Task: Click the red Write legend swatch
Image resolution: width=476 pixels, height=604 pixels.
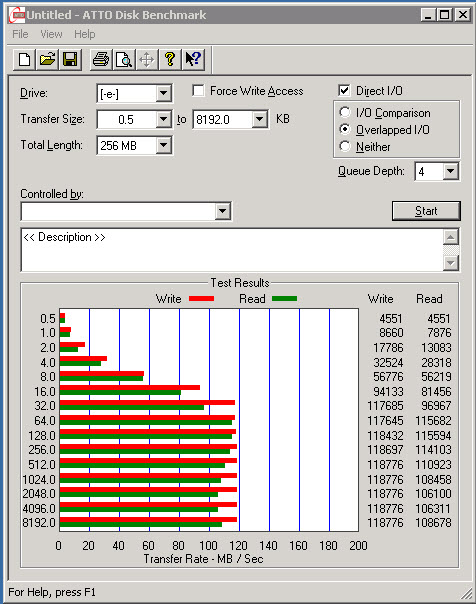Action: [x=201, y=299]
